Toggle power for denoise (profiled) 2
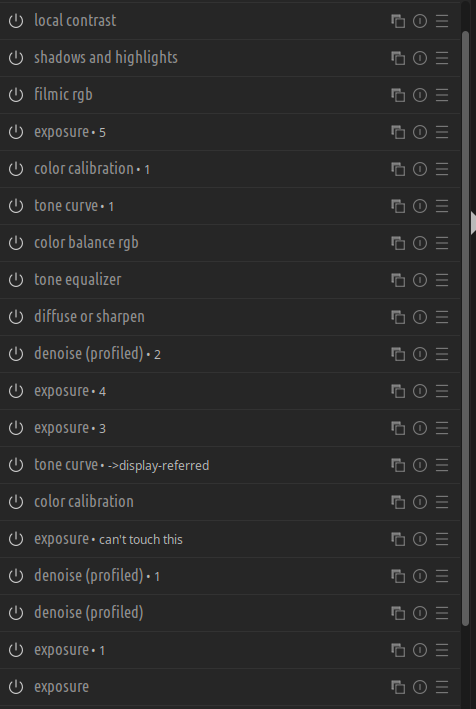476x709 pixels. tap(16, 354)
